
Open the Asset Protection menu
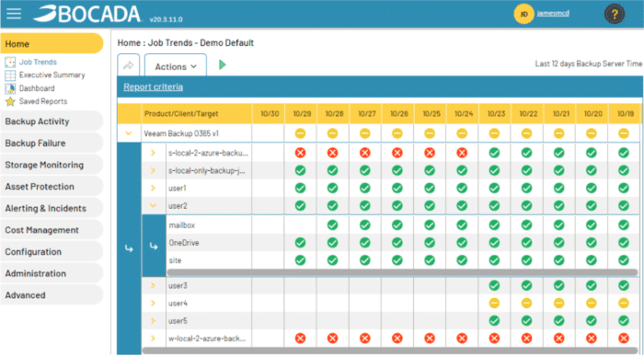52,187
